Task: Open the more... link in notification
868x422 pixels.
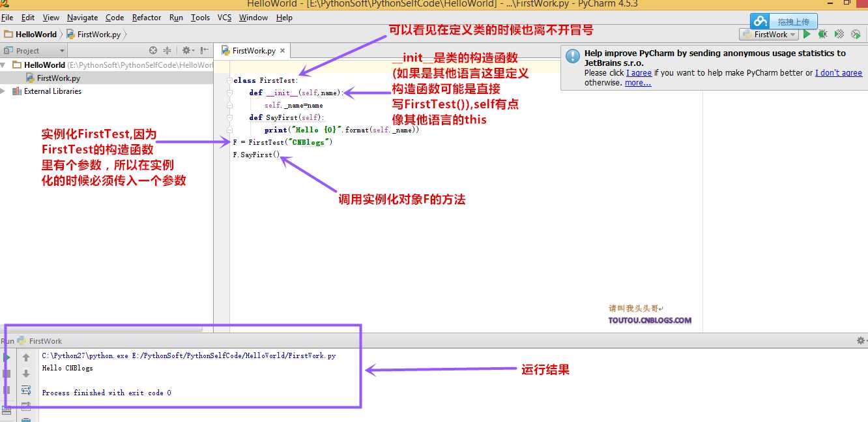Action: pyautogui.click(x=637, y=83)
